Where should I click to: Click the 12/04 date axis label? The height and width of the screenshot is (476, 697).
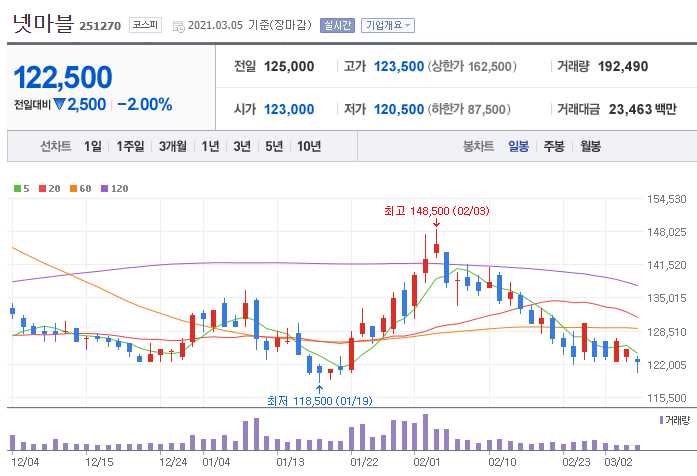tap(25, 462)
